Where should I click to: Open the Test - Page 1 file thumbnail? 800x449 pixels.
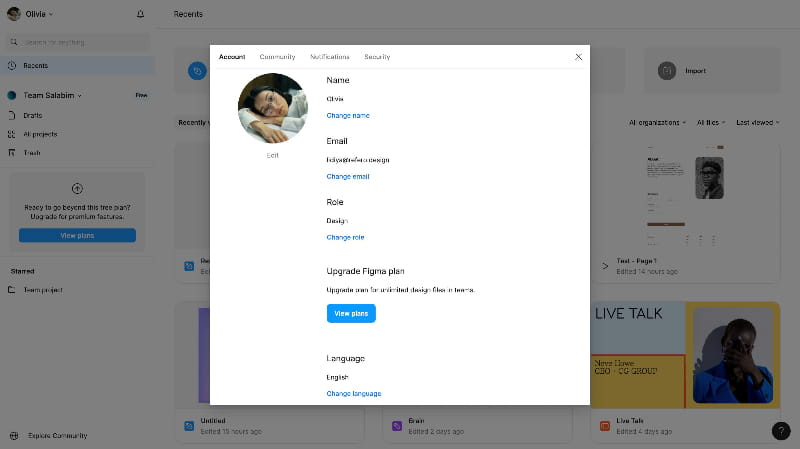point(686,196)
